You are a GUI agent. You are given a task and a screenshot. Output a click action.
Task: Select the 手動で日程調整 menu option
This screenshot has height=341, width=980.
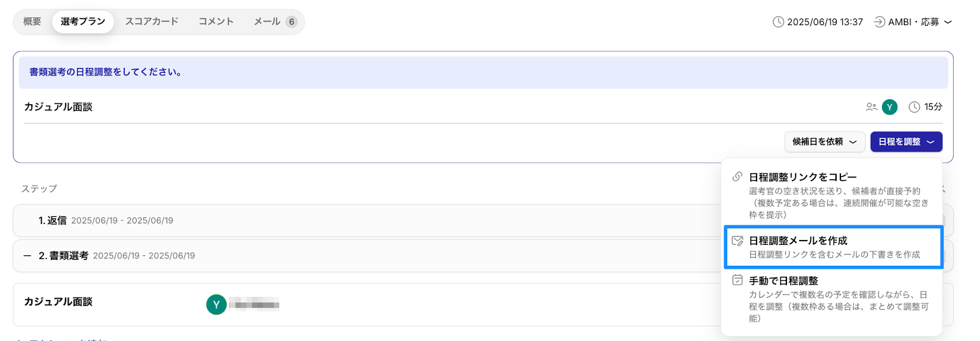point(833,299)
